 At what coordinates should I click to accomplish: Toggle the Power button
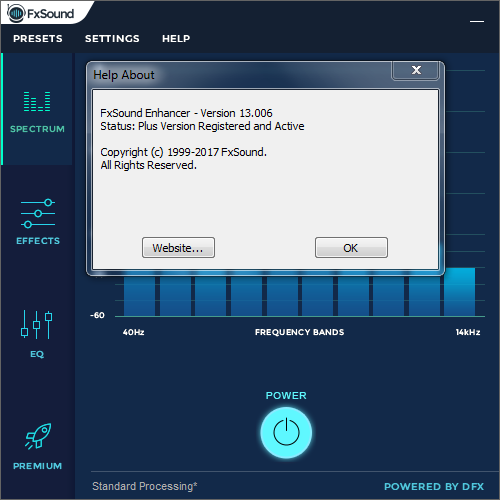coord(286,432)
